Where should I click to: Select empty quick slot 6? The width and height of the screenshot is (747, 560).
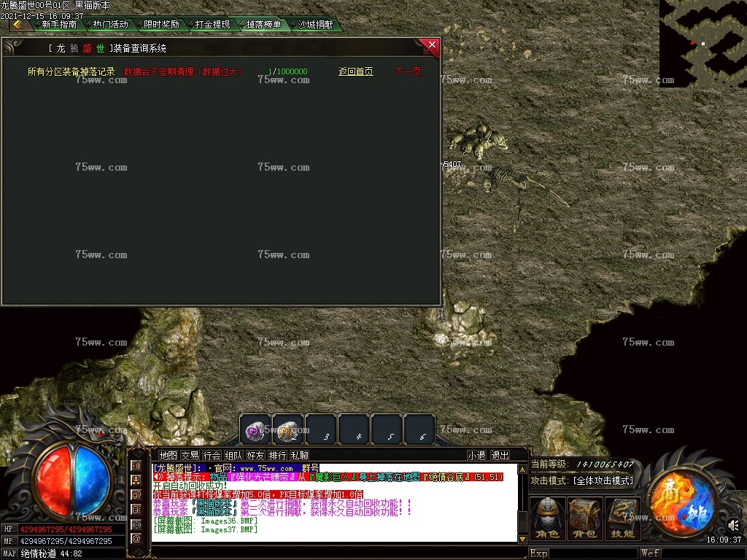point(419,430)
